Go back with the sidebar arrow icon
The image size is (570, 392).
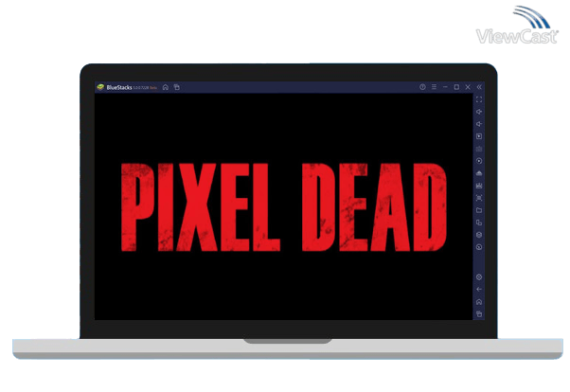point(479,289)
